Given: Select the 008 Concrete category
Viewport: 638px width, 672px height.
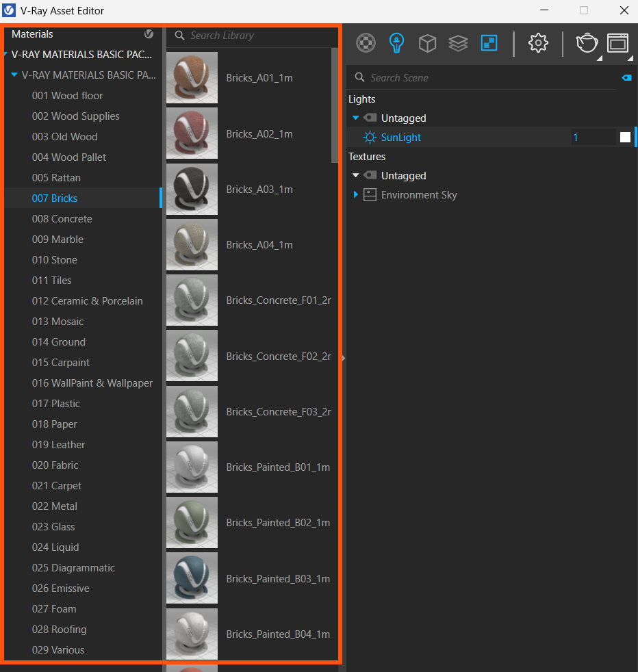Looking at the screenshot, I should click(x=62, y=219).
